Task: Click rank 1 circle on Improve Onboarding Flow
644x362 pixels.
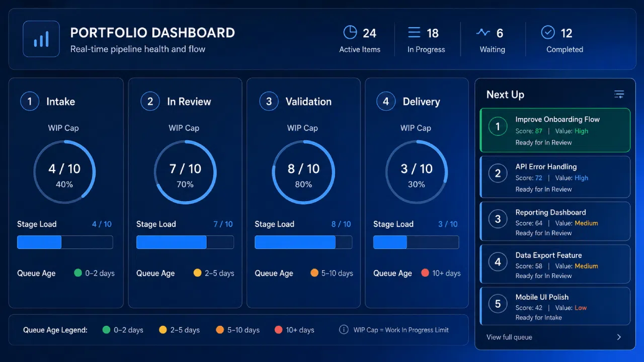Action: (x=498, y=127)
